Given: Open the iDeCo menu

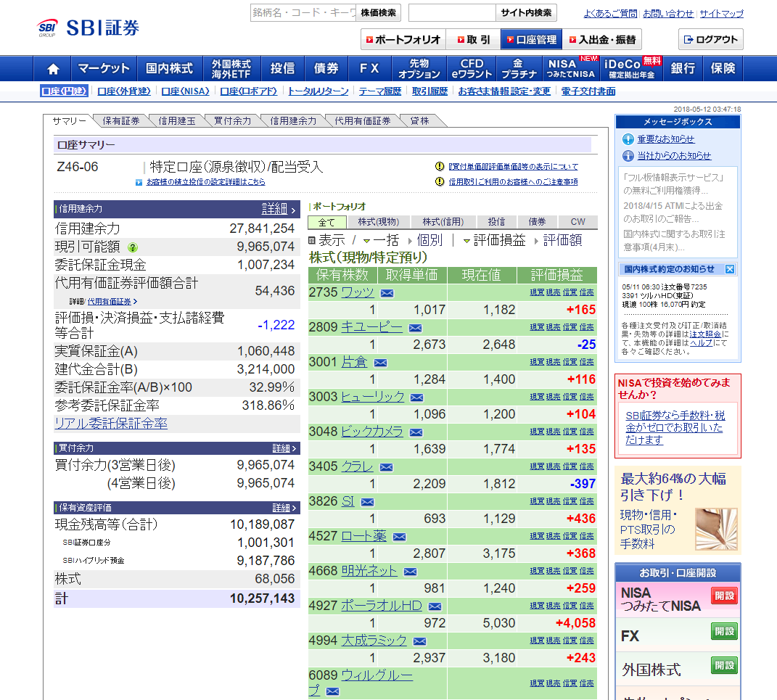Looking at the screenshot, I should 632,68.
